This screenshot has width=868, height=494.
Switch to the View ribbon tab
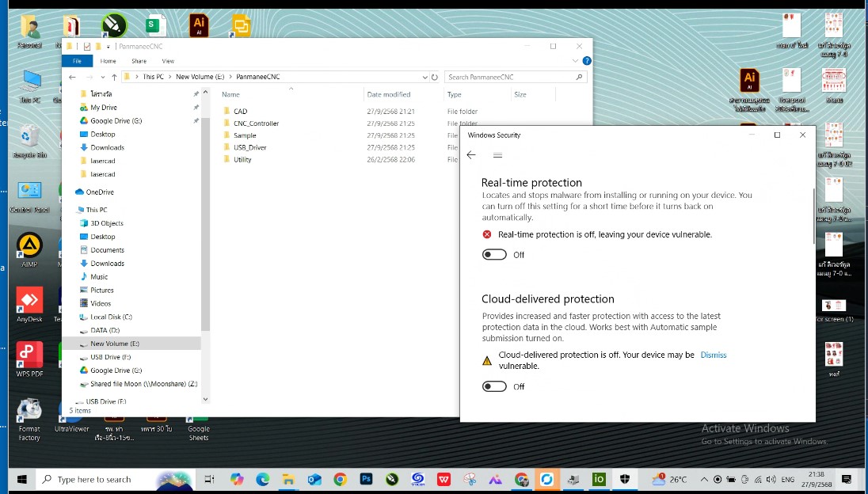[168, 61]
